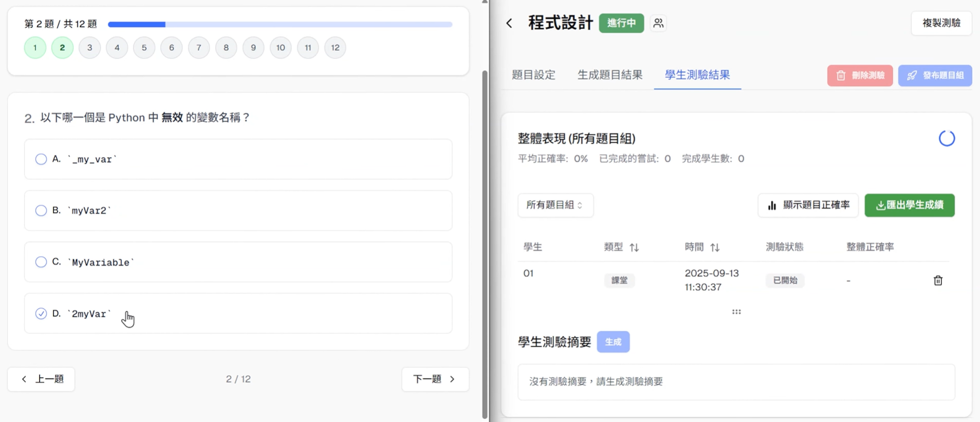980x422 pixels.
Task: Go to previous question 上一題
Action: tap(41, 379)
